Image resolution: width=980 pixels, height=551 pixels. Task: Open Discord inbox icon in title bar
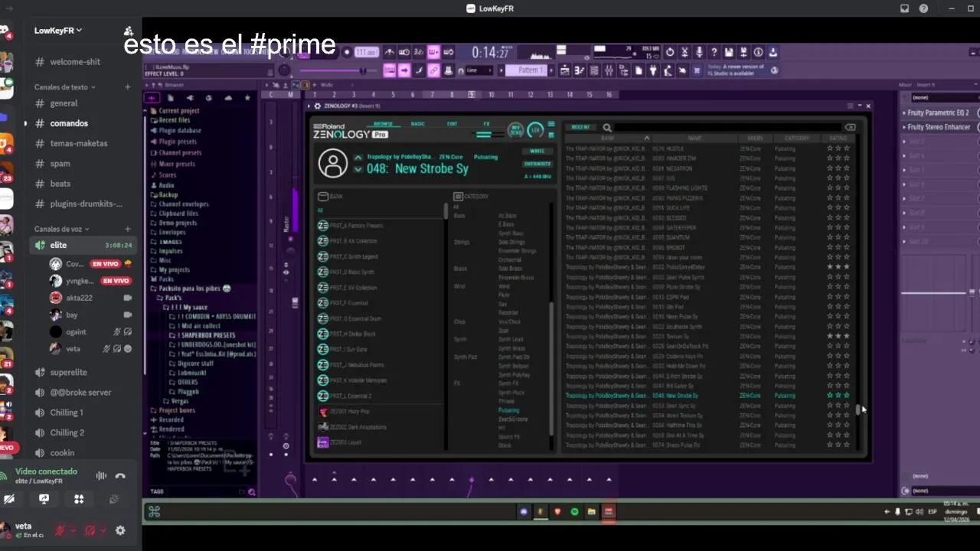pyautogui.click(x=904, y=8)
